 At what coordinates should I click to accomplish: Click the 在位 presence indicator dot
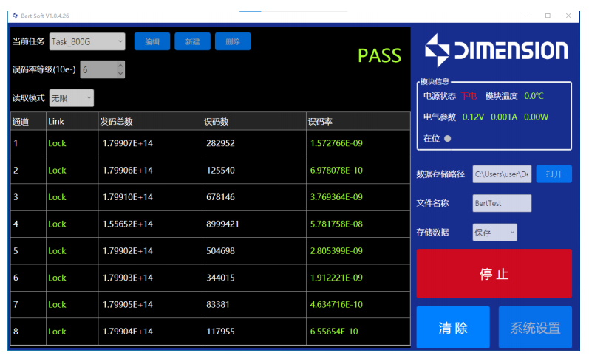448,138
